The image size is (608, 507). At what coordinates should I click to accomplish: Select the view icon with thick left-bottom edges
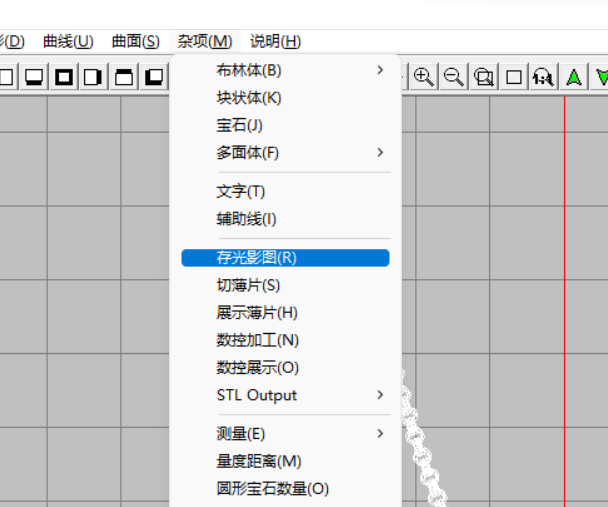(x=154, y=77)
